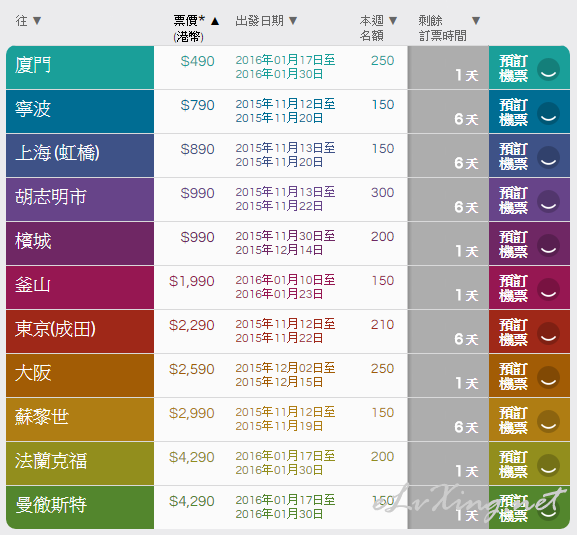The height and width of the screenshot is (535, 577).
Task: Sort by 出發日期 using the down arrow
Action: tap(293, 21)
